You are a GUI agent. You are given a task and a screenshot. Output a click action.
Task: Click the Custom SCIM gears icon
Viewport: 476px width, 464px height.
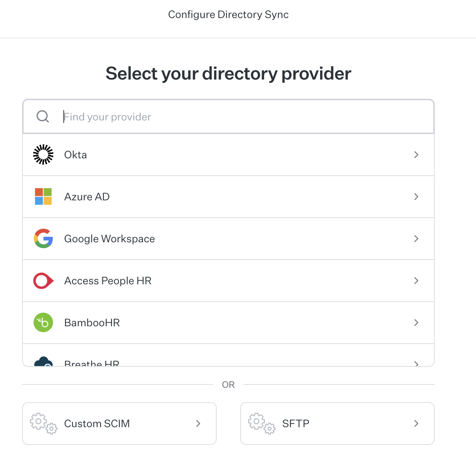coord(43,423)
